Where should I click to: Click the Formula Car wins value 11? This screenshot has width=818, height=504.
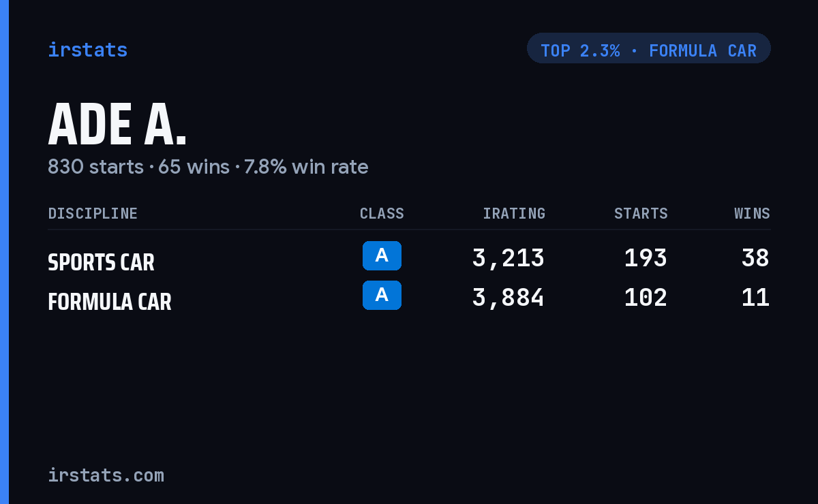pyautogui.click(x=755, y=298)
